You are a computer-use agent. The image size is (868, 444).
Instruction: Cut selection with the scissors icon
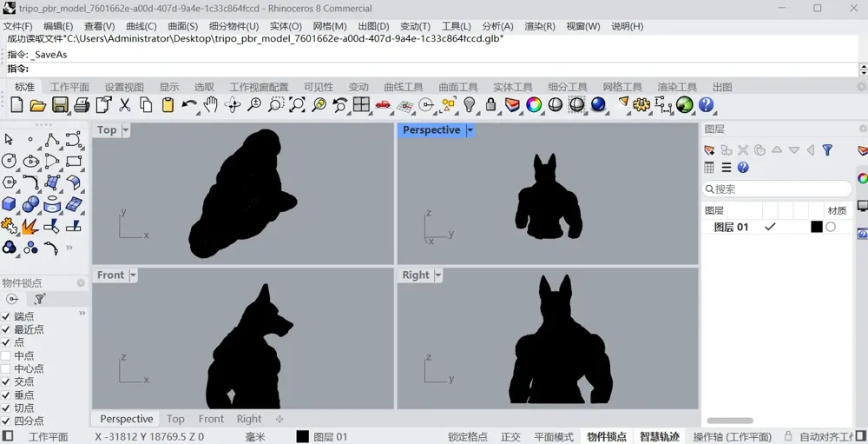(x=124, y=104)
